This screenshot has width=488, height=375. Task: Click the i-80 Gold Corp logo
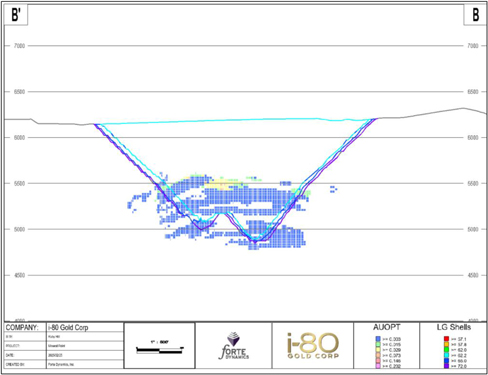(313, 345)
